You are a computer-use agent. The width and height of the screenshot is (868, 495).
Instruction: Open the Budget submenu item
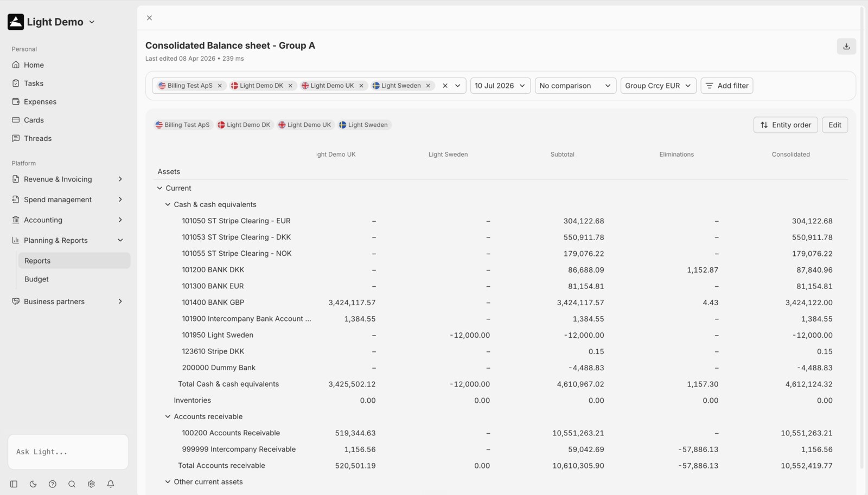[x=74, y=279]
